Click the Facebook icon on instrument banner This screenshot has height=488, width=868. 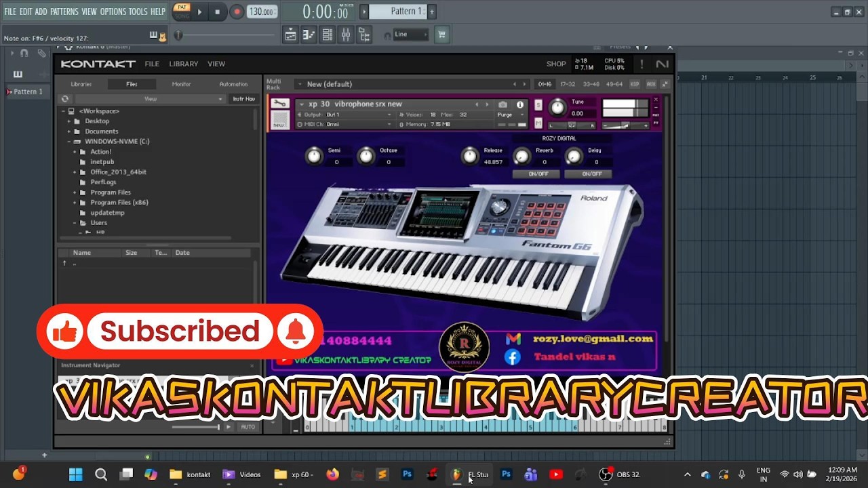coord(513,357)
